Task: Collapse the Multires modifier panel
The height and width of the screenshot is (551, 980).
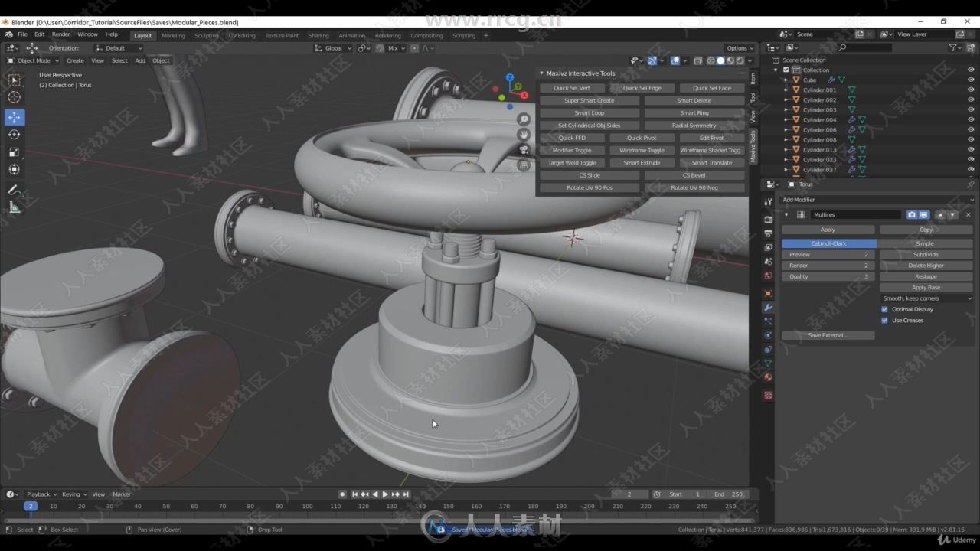Action: click(x=786, y=215)
